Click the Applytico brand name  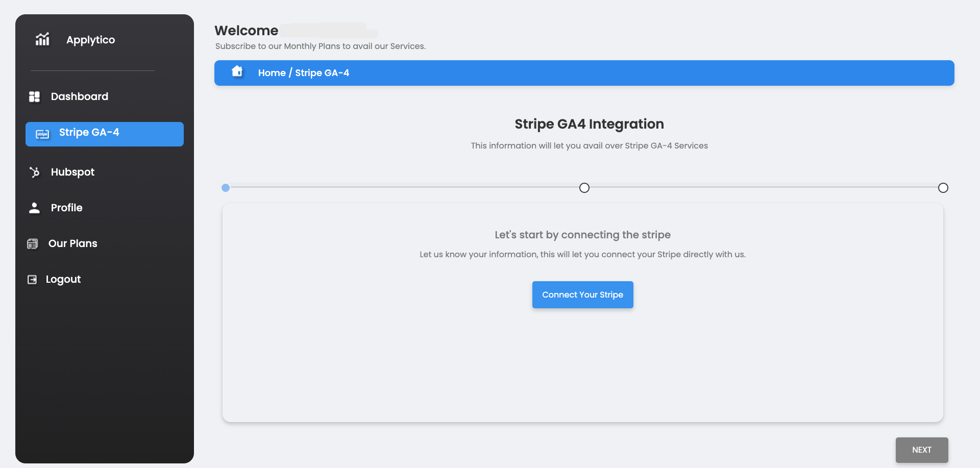(90, 40)
